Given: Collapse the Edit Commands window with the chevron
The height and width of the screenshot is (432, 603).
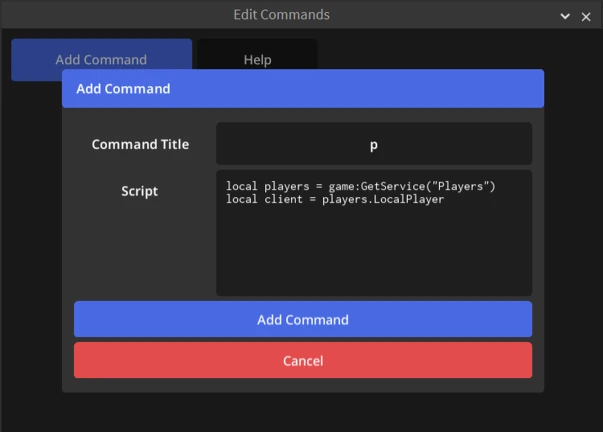Looking at the screenshot, I should [x=565, y=16].
